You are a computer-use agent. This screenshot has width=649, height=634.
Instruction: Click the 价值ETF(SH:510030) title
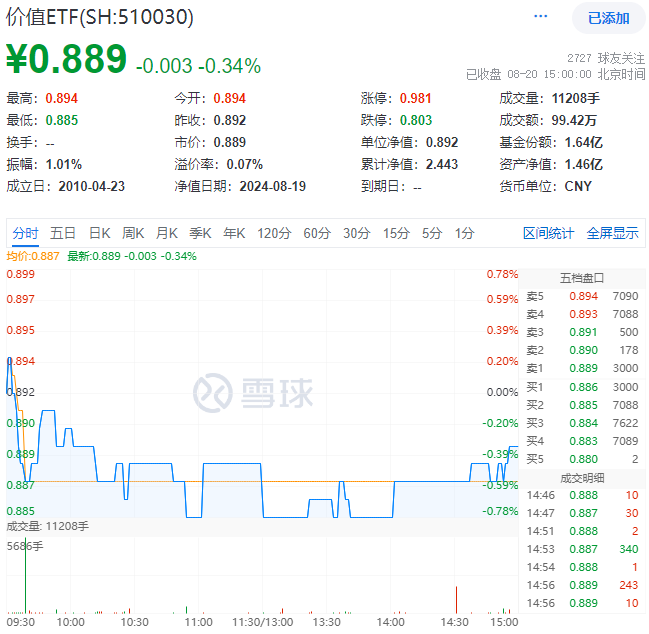[x=100, y=17]
